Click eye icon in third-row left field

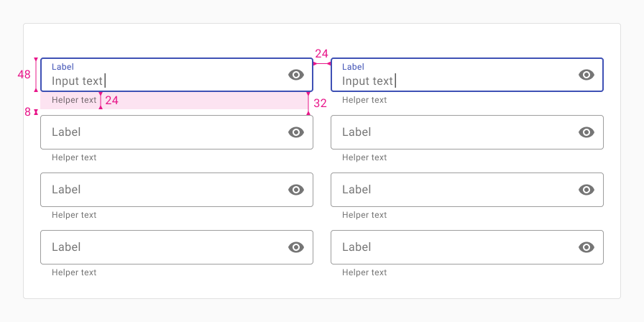click(x=295, y=190)
